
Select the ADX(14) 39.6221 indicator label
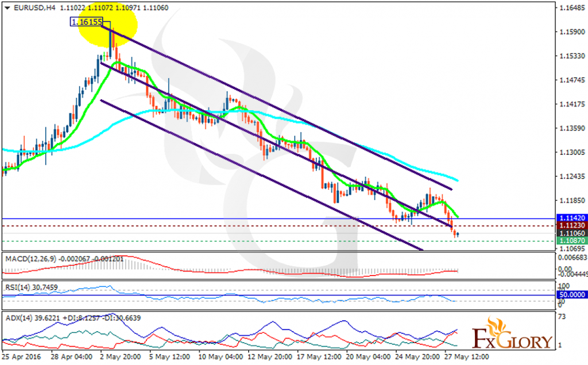pyautogui.click(x=33, y=318)
